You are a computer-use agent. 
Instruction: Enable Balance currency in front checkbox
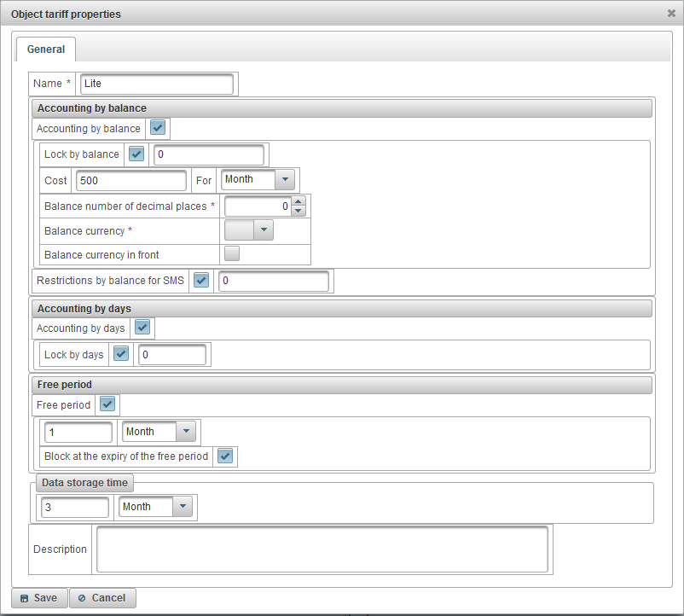(231, 253)
